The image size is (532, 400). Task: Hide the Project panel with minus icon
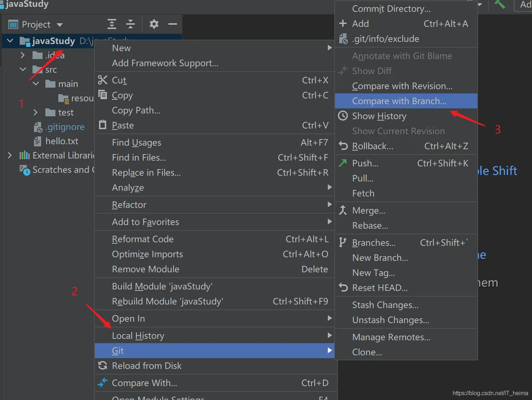pos(173,24)
